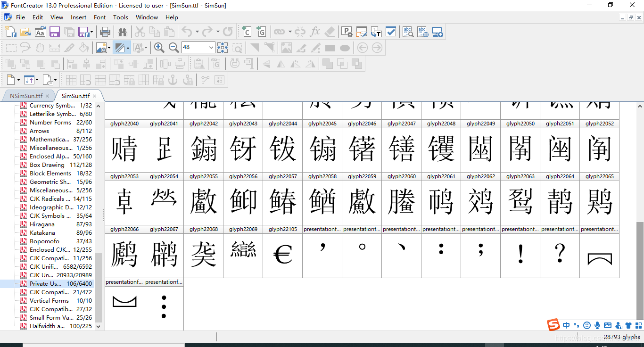Click the Insert Characters (+C) icon

[x=246, y=32]
